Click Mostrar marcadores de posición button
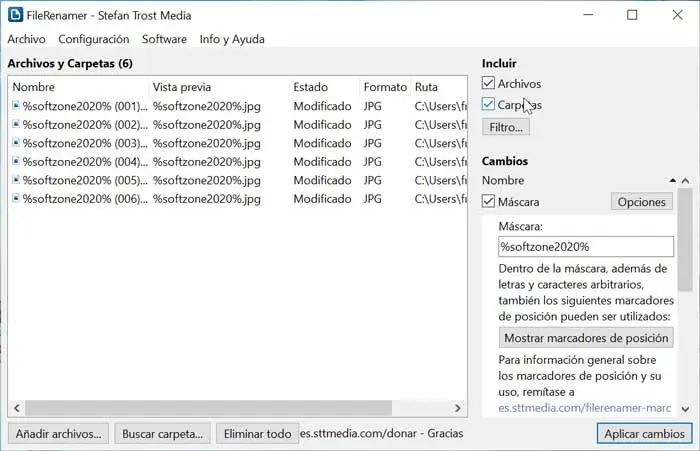 (586, 338)
